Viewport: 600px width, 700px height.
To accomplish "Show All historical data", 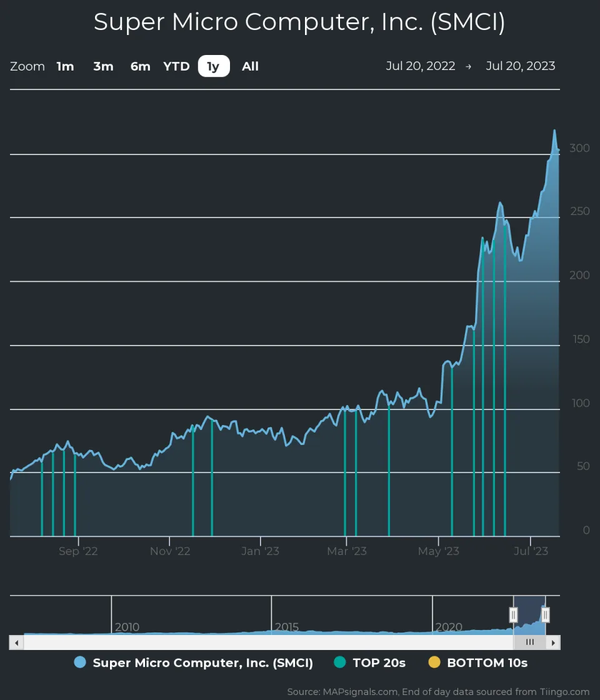I will point(250,66).
